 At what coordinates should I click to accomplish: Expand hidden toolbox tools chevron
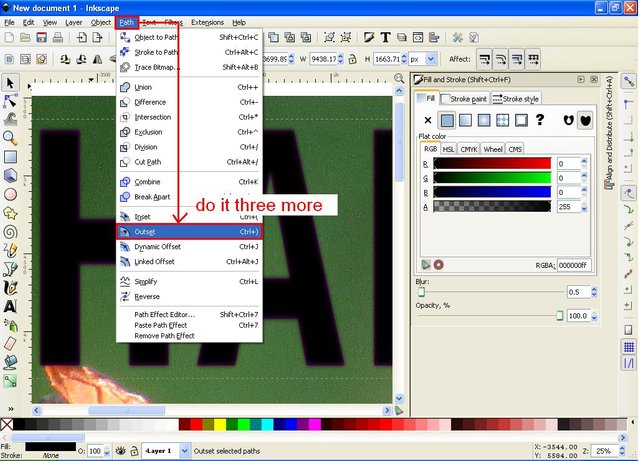tap(10, 408)
